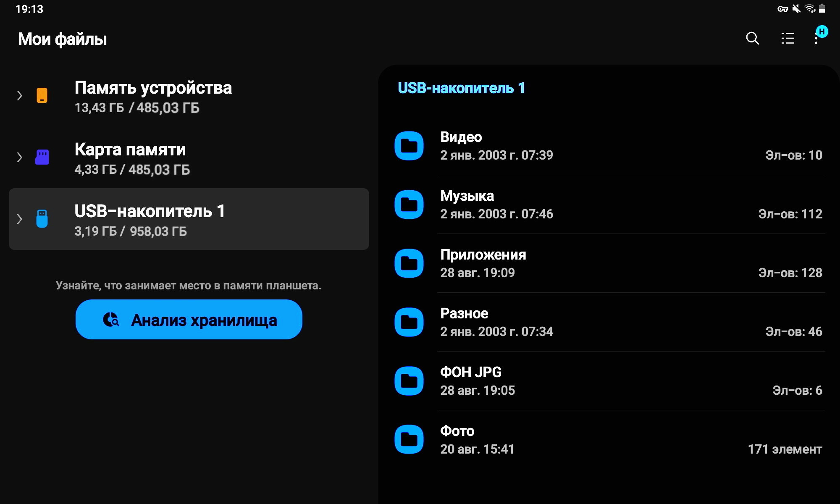Click the orange device storage icon
The height and width of the screenshot is (504, 840).
pyautogui.click(x=42, y=96)
